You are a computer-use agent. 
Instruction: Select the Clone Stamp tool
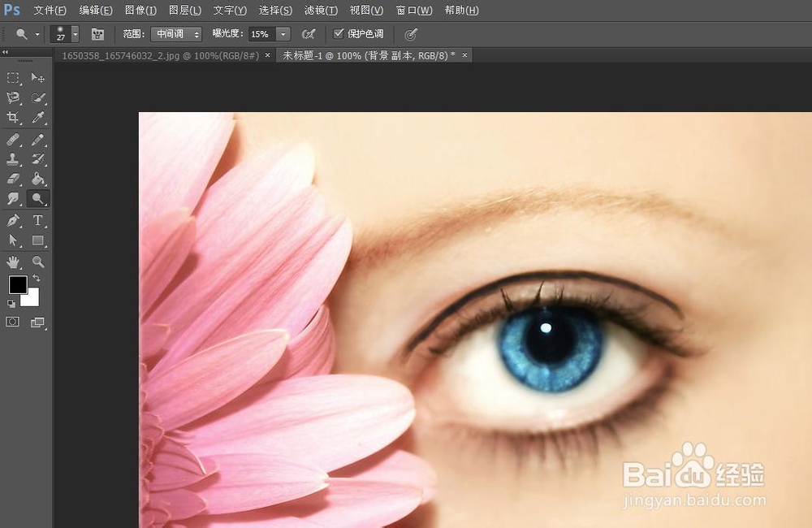(13, 159)
